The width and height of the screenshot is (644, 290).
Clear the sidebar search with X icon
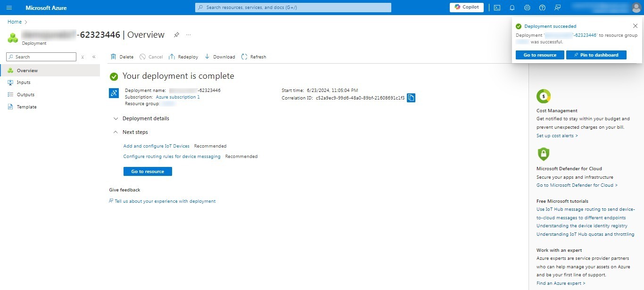[x=83, y=57]
